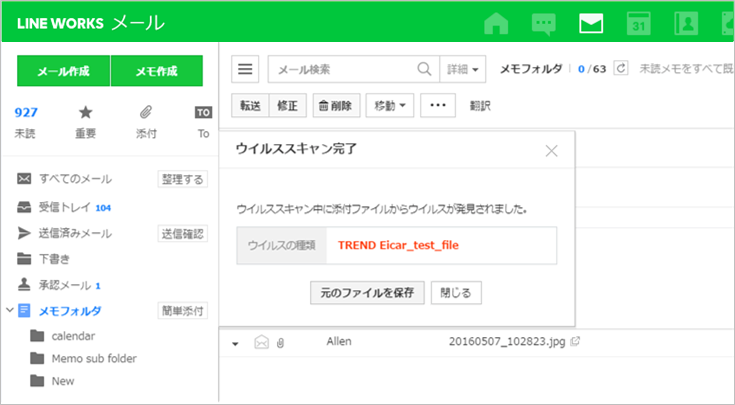Click メール作成 compose button
The width and height of the screenshot is (735, 405).
point(63,71)
